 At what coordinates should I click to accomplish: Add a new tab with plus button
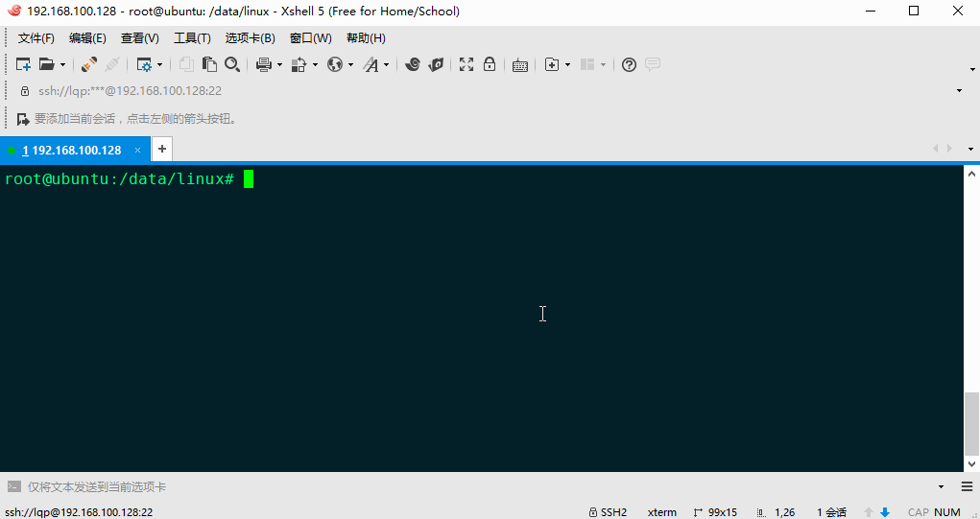pyautogui.click(x=162, y=150)
